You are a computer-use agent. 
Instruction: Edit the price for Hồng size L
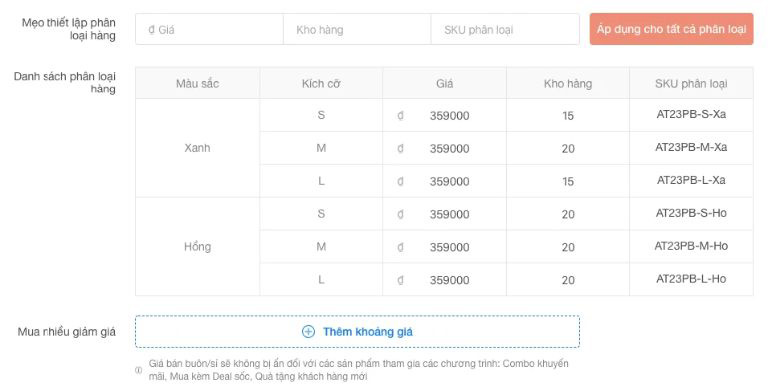[444, 280]
